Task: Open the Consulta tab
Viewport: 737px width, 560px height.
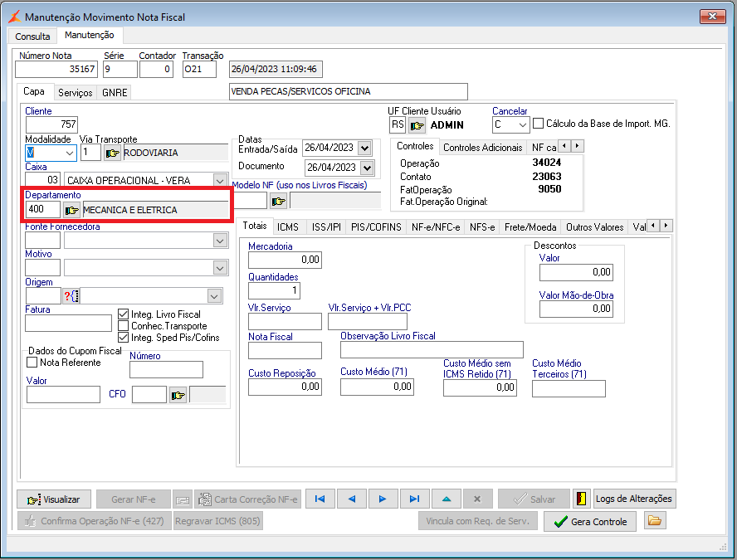Action: coord(32,37)
